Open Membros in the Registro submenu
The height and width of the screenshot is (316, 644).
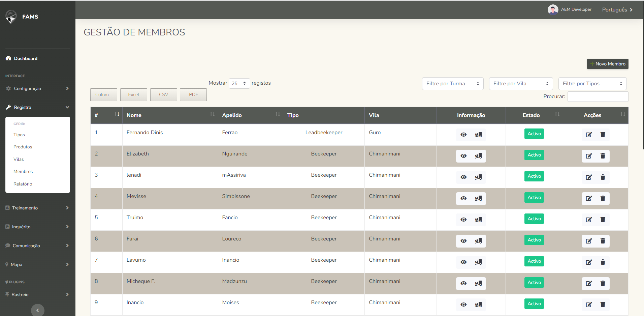coord(23,172)
